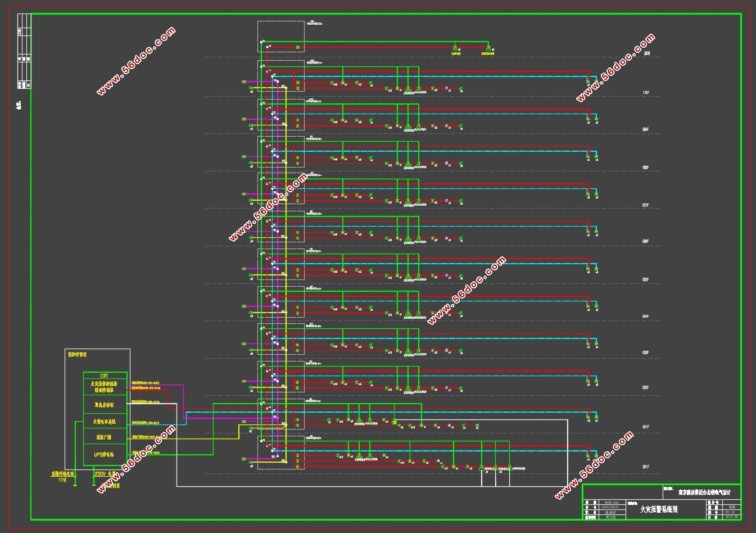Click the CRT block in control panel

coord(105,376)
